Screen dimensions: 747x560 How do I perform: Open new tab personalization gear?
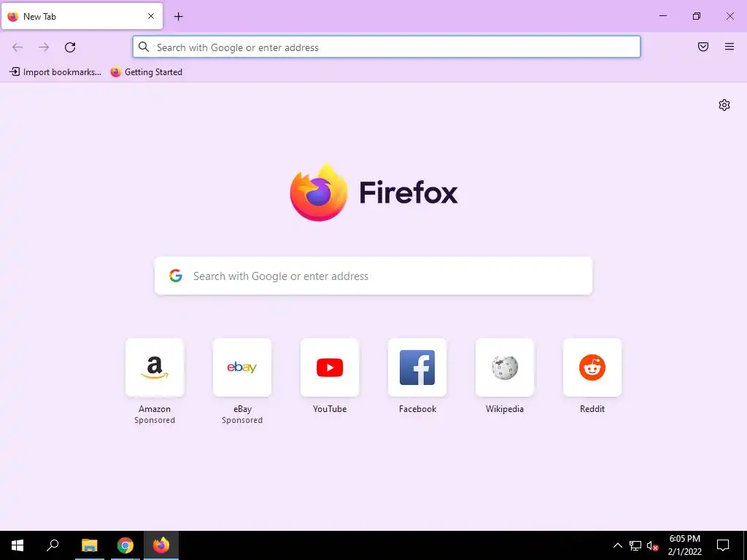724,105
